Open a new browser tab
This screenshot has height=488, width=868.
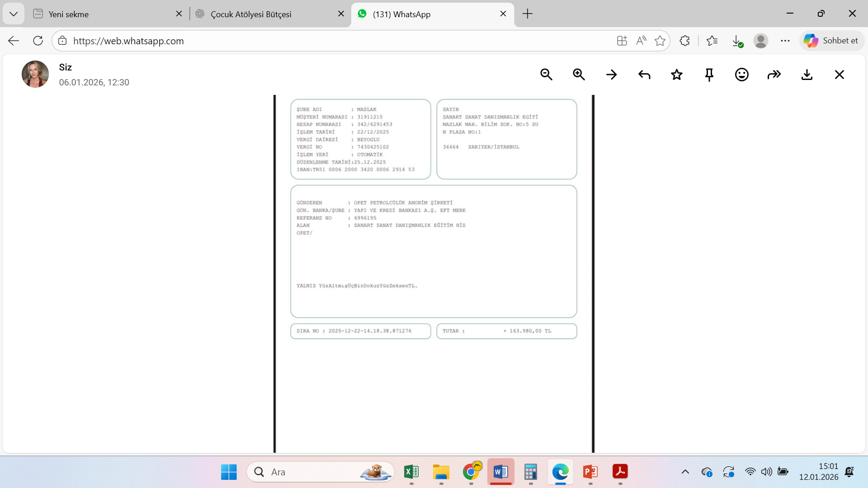(528, 14)
